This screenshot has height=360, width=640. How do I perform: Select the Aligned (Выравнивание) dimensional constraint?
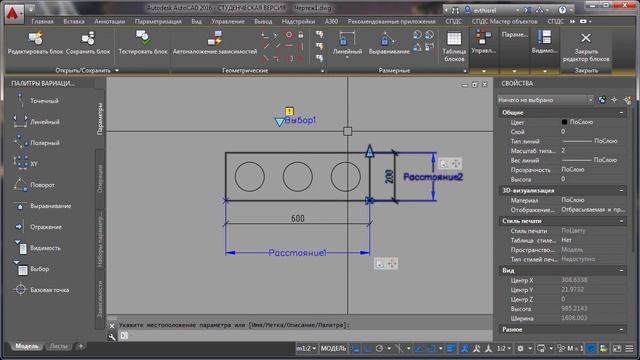point(389,43)
